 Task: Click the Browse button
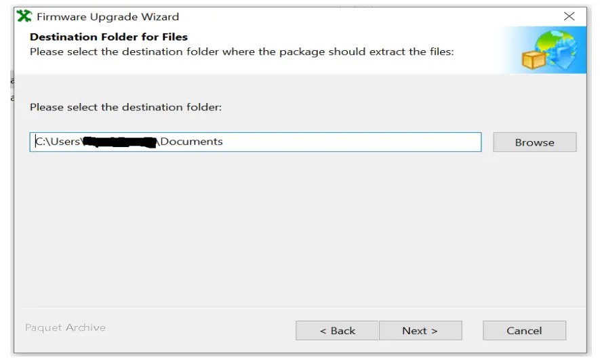(534, 142)
